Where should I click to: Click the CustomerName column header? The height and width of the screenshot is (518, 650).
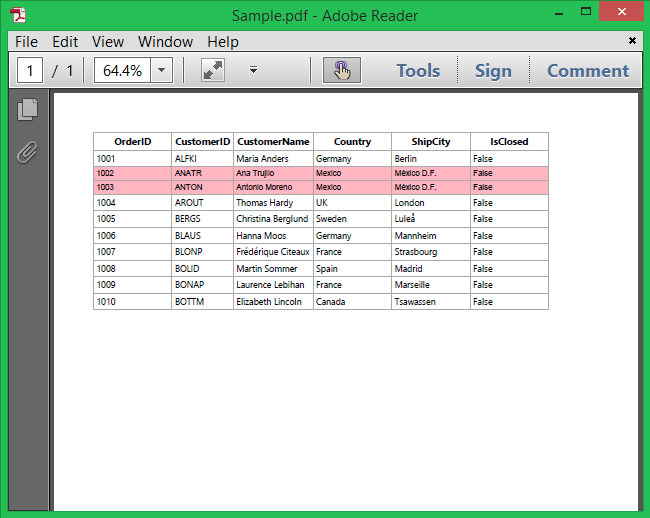point(273,142)
